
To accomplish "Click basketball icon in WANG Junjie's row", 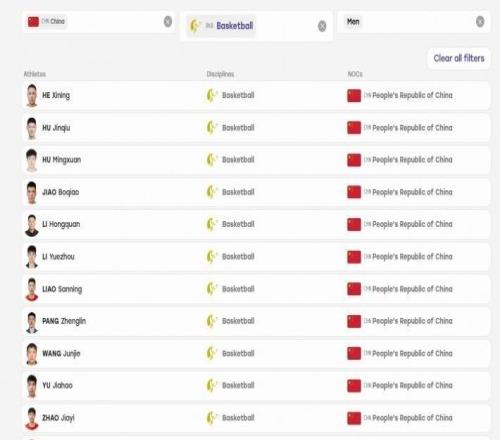I will pyautogui.click(x=212, y=354).
